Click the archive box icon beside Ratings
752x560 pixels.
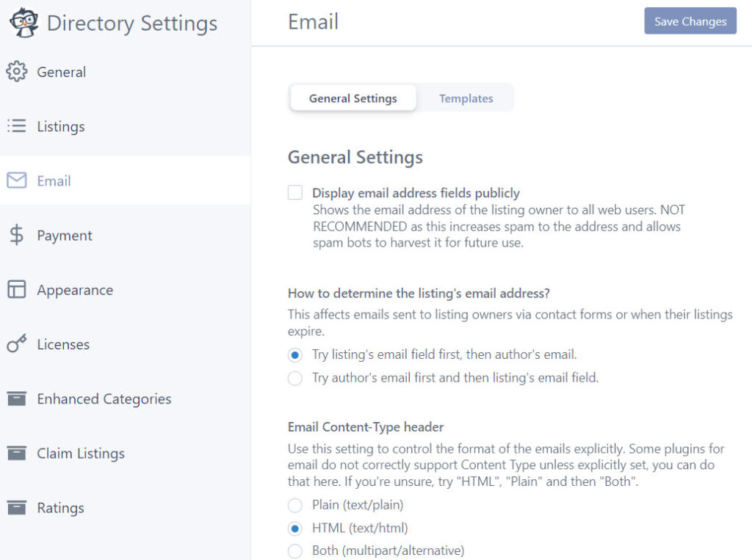17,507
